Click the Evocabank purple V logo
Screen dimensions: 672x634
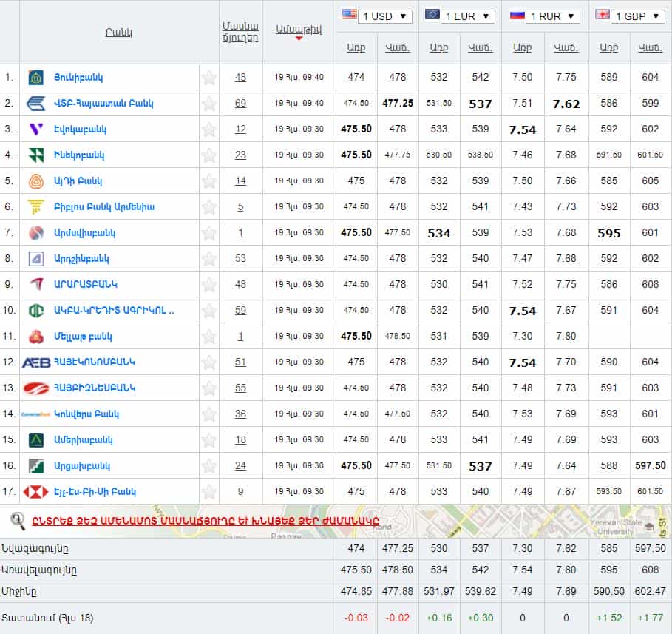click(x=35, y=129)
